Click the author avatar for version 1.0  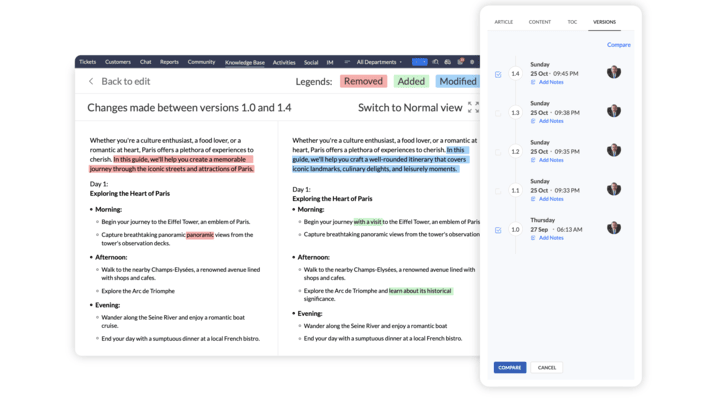click(614, 228)
